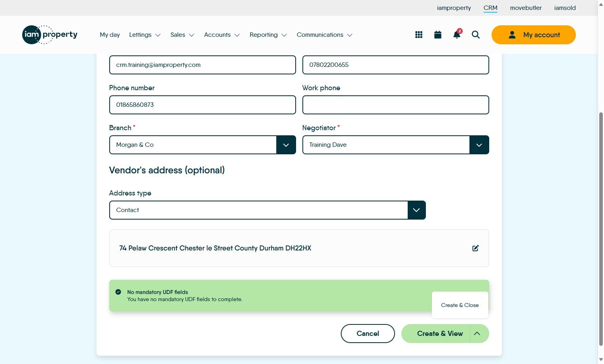Open My account button
This screenshot has height=364, width=604.
coord(533,35)
